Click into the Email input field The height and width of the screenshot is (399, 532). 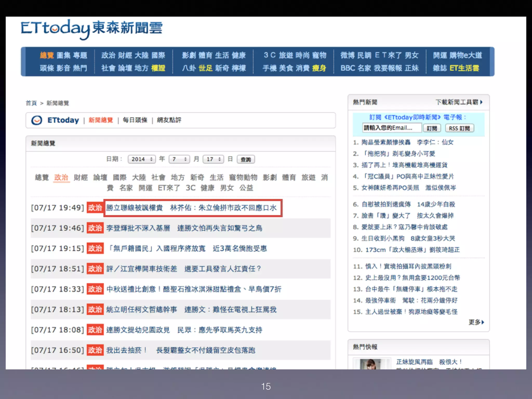(x=391, y=128)
